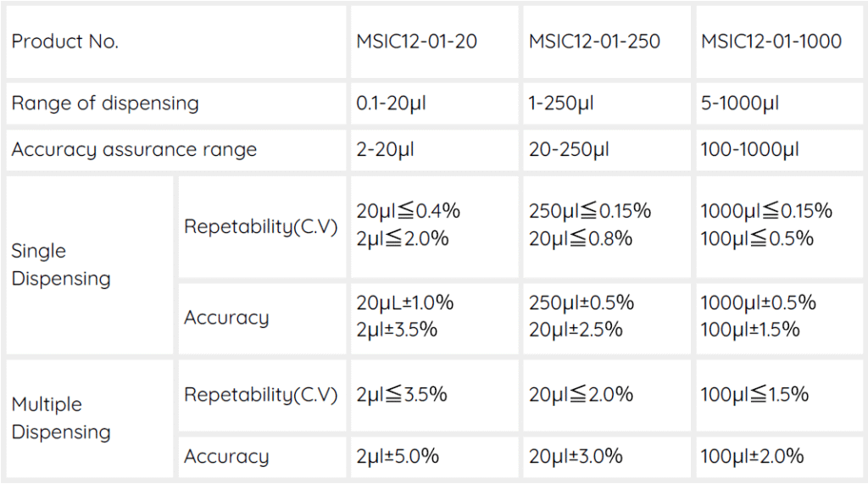This screenshot has height=484, width=868.
Task: Click the Single Dispensing row group label
Action: pyautogui.click(x=61, y=264)
